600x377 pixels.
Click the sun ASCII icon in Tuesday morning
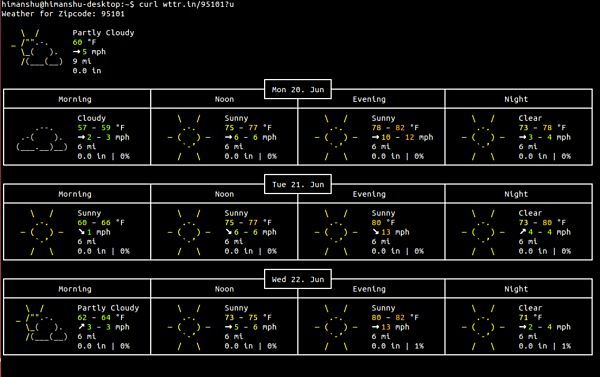coord(42,232)
